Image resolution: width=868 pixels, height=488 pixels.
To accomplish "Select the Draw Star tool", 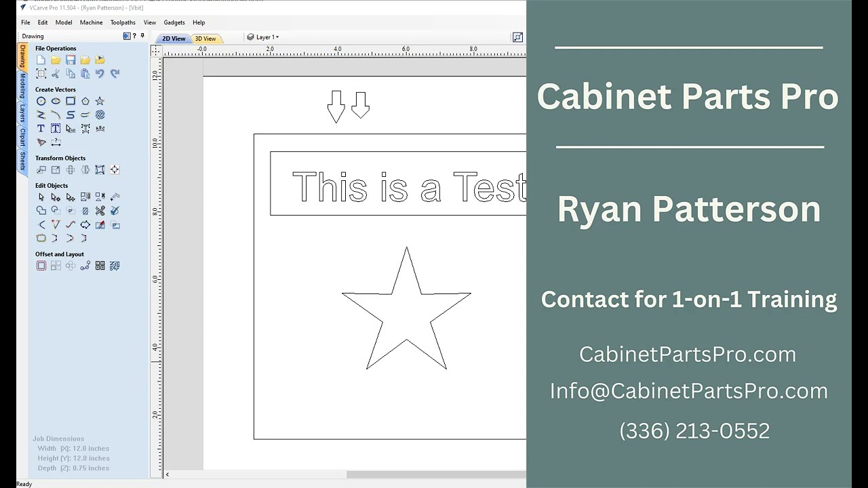I will click(100, 101).
